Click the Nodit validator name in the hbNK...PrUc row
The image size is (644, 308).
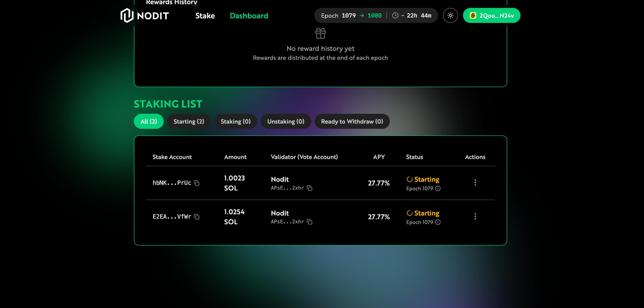tap(280, 179)
